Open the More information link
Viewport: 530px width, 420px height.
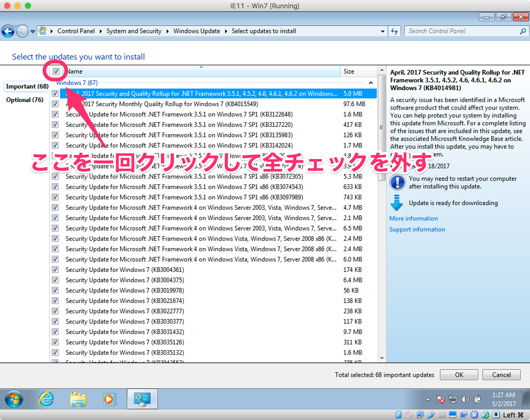click(x=414, y=219)
